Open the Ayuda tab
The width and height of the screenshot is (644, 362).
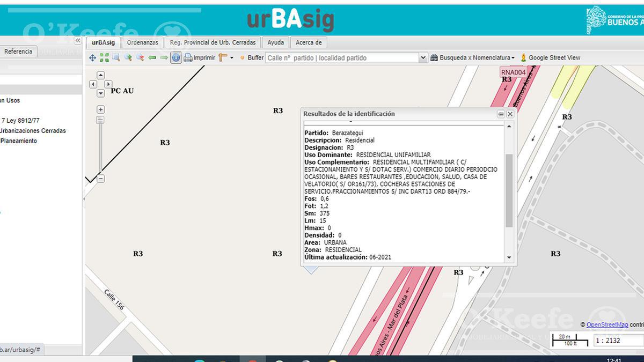point(276,42)
